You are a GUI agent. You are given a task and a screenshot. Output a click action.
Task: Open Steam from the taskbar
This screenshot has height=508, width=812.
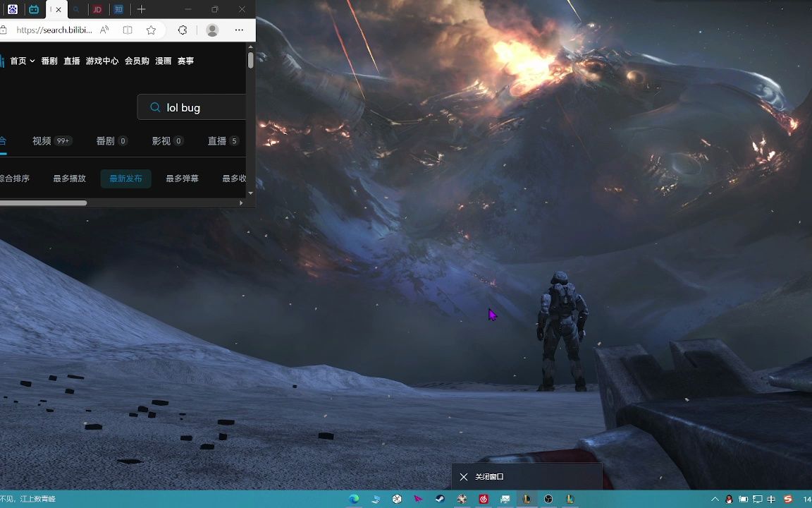tap(440, 499)
